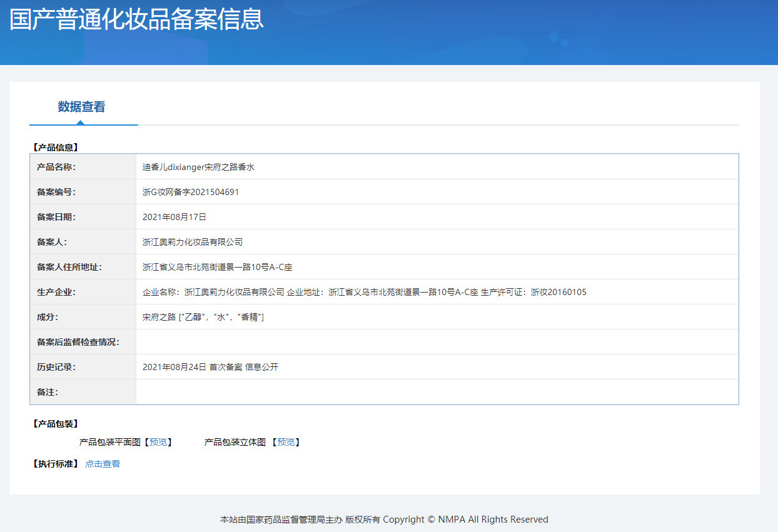Click the 备案人住所地址: label cell
This screenshot has height=532, width=778.
tap(83, 267)
